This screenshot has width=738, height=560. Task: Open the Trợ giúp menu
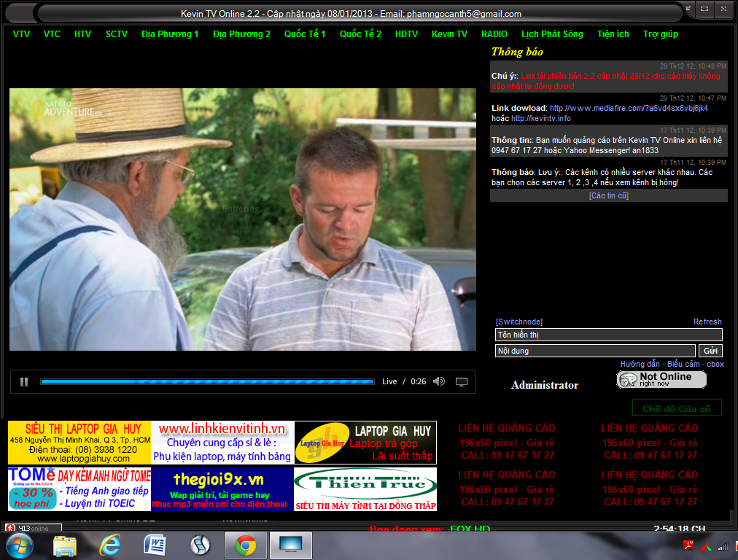[661, 34]
